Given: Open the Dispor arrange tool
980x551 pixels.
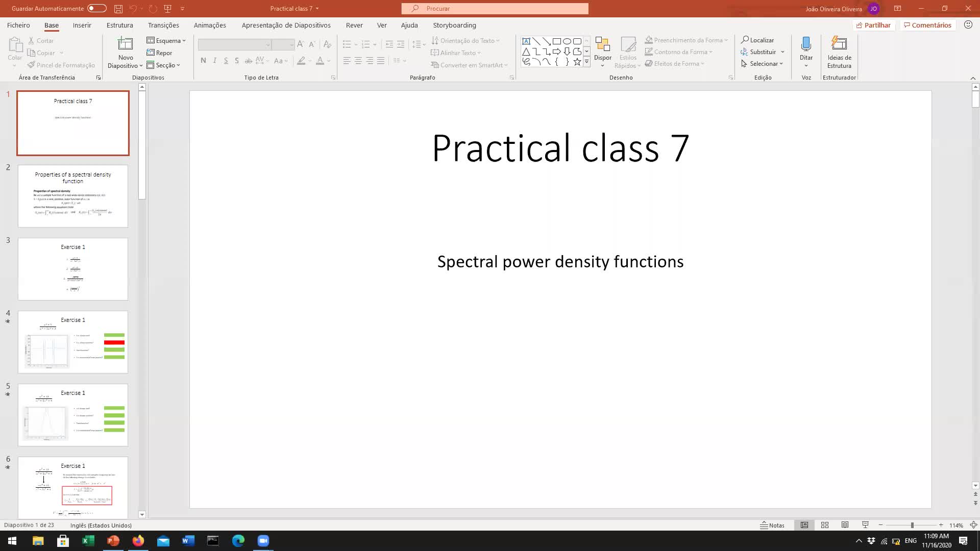Looking at the screenshot, I should coord(602,51).
